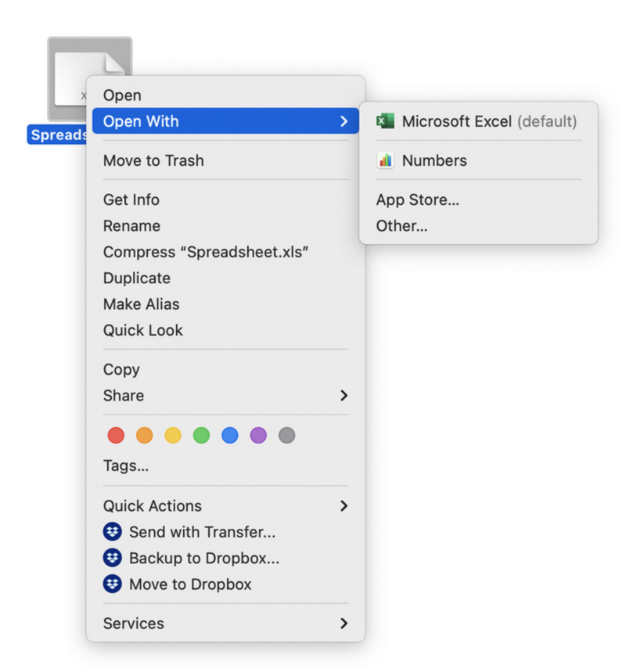This screenshot has width=626, height=672.
Task: Apply the orange color tag
Action: 144,436
